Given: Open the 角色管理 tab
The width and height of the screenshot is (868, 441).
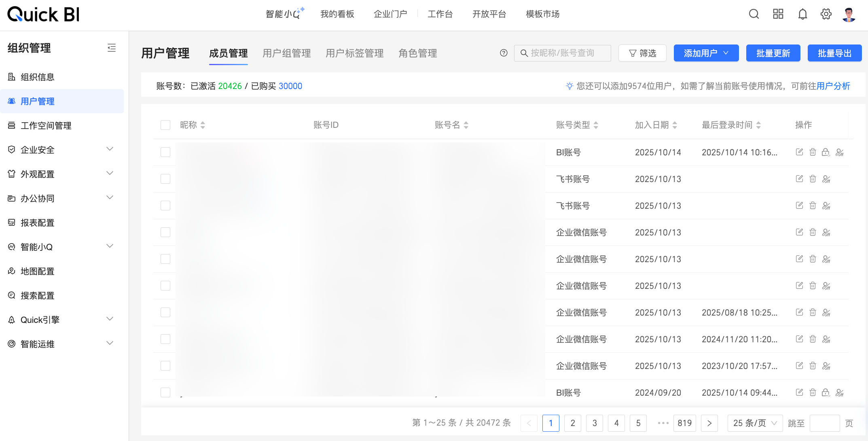Looking at the screenshot, I should 417,53.
